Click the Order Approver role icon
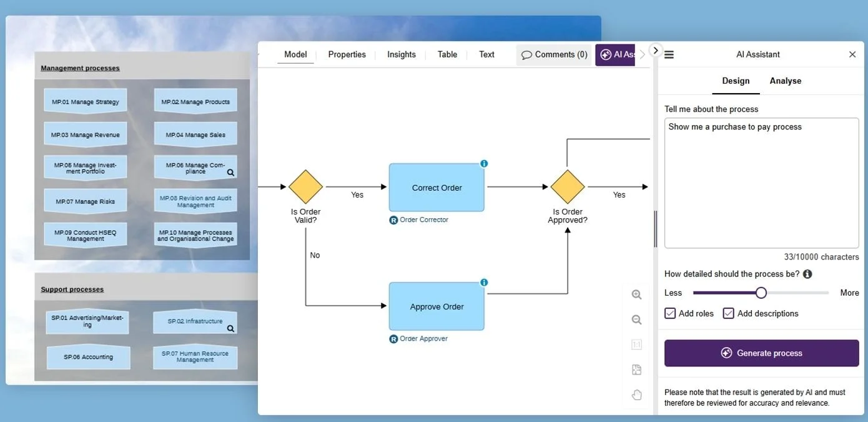Viewport: 868px width, 422px height. pyautogui.click(x=393, y=338)
